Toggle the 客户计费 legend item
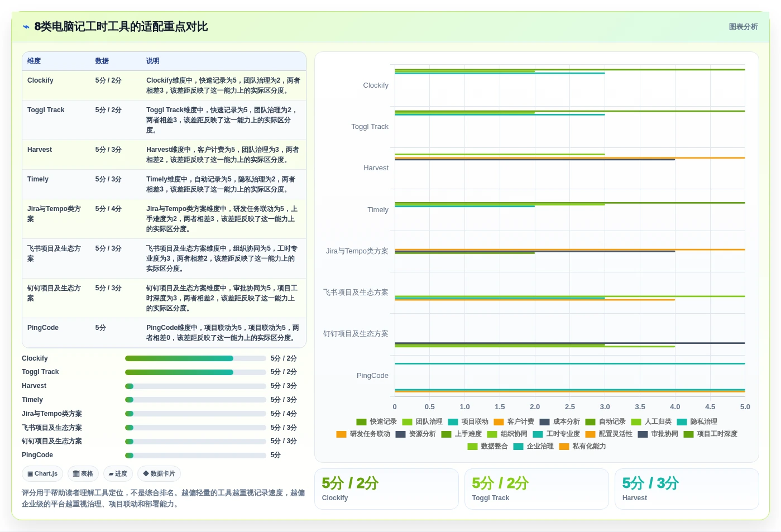Image resolution: width=781 pixels, height=532 pixels. pyautogui.click(x=514, y=421)
